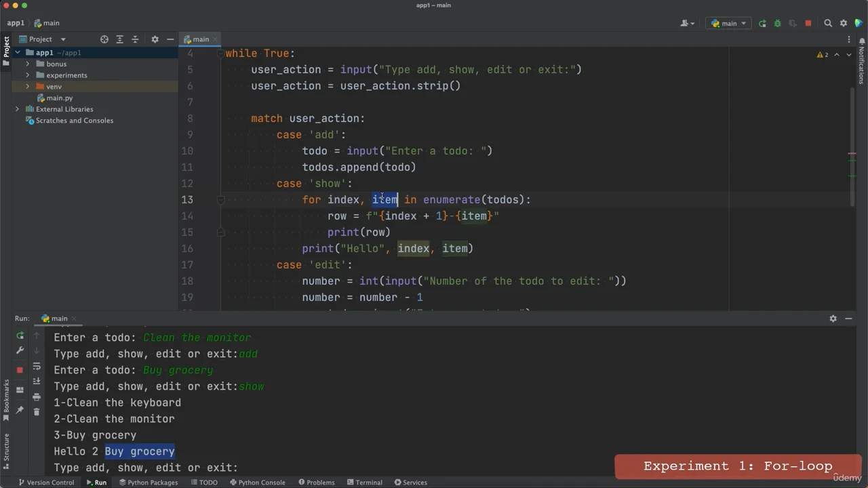Open Project panel options gear

pos(155,39)
